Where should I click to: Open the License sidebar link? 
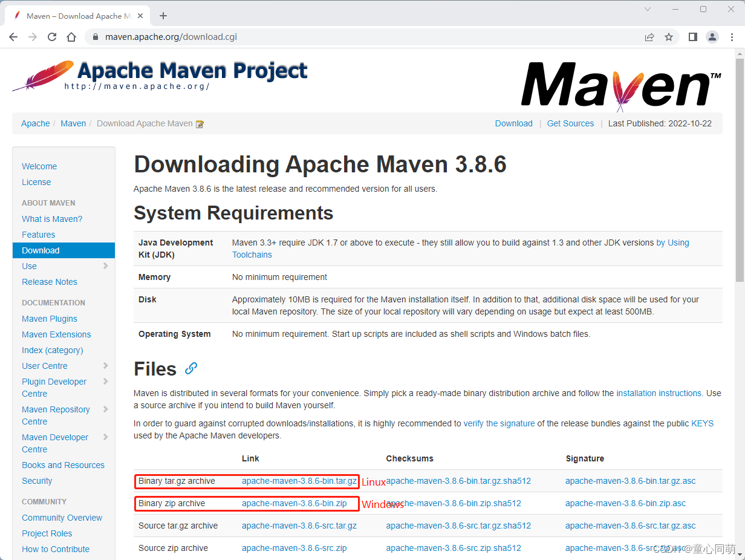pyautogui.click(x=36, y=182)
